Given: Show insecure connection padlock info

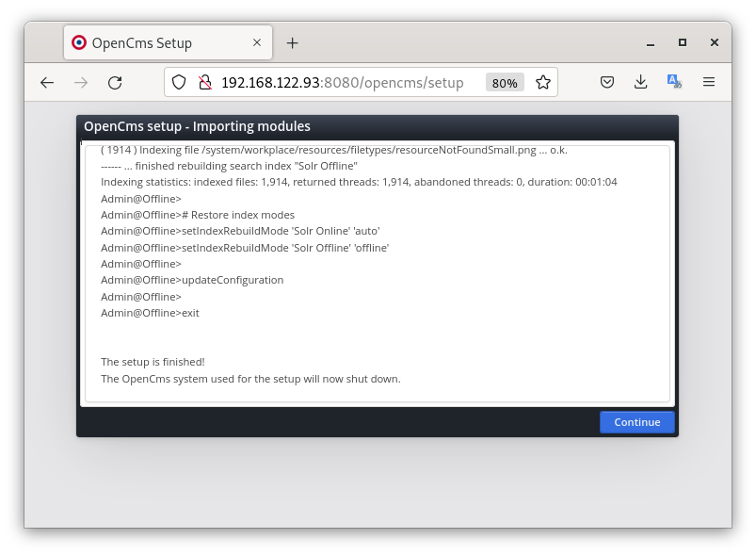Looking at the screenshot, I should coord(203,83).
